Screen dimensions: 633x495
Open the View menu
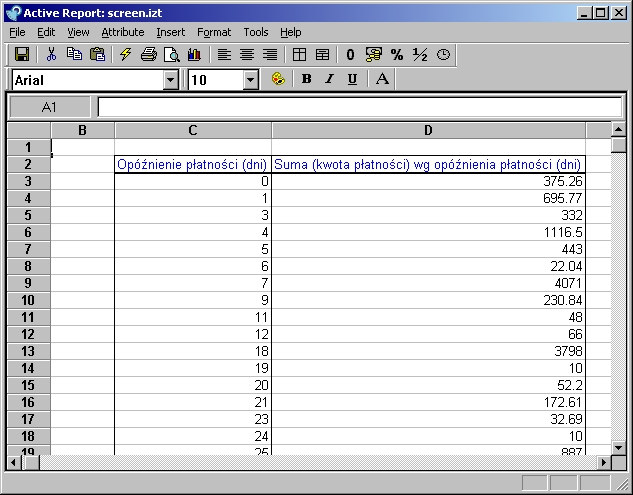(78, 32)
